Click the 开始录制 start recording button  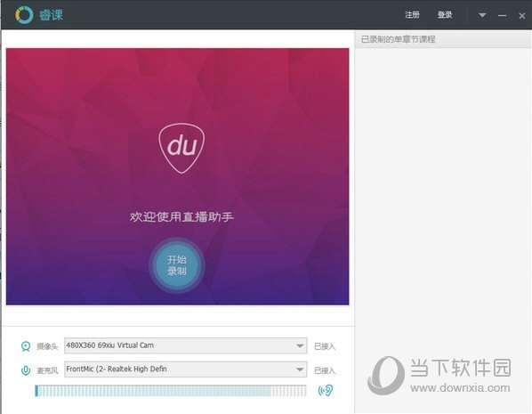177,265
